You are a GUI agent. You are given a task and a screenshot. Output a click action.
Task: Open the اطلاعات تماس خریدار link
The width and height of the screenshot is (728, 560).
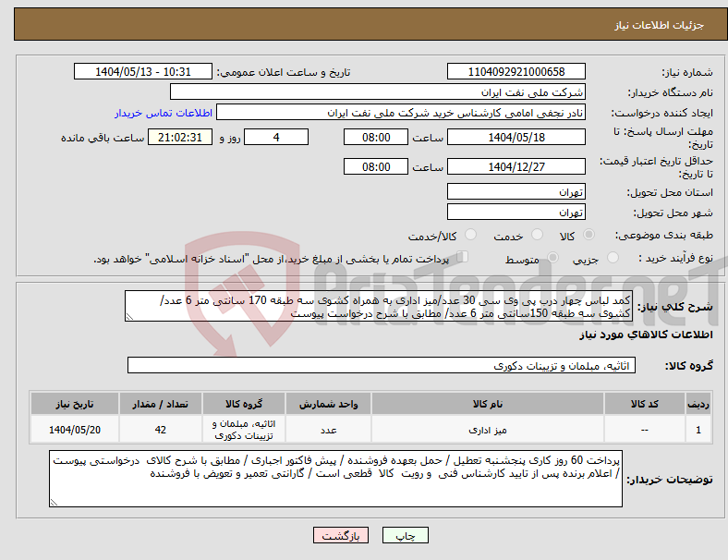[164, 113]
